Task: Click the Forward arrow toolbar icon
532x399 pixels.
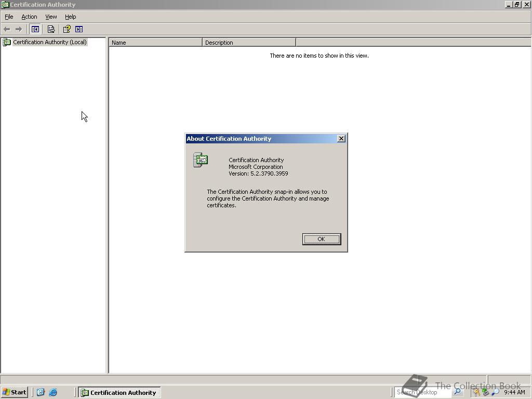Action: tap(19, 29)
